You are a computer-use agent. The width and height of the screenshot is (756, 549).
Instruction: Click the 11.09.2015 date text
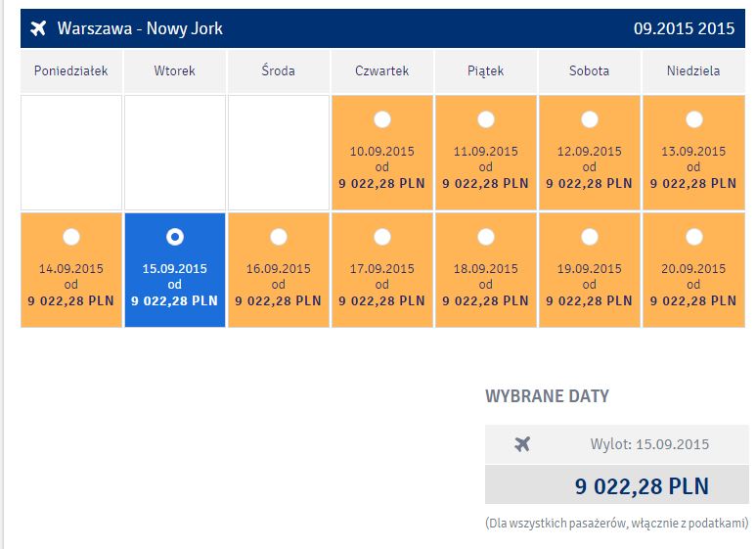[x=485, y=152]
